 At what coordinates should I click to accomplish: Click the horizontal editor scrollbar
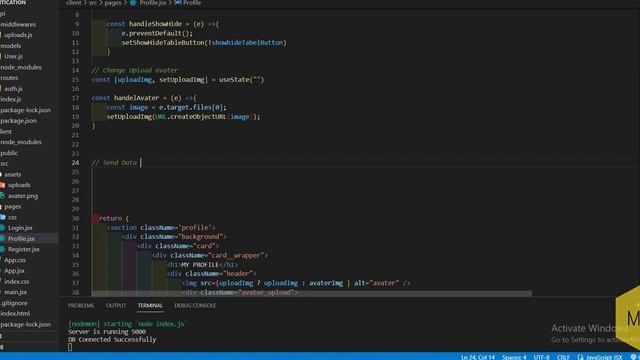(311, 293)
